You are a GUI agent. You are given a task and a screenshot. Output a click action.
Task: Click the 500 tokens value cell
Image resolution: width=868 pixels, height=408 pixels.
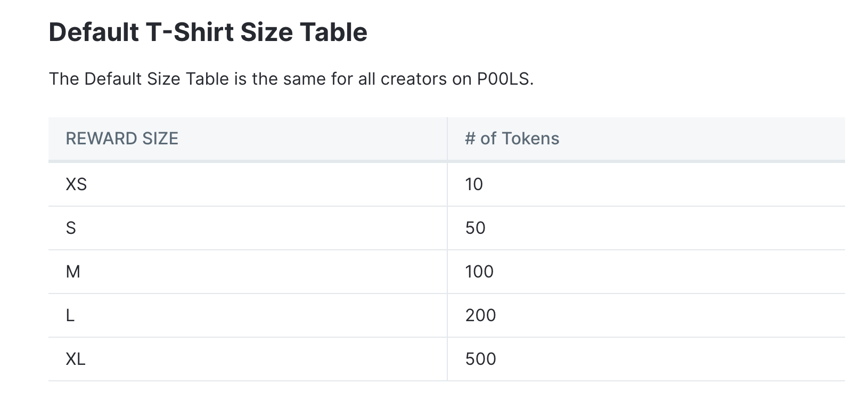point(480,359)
